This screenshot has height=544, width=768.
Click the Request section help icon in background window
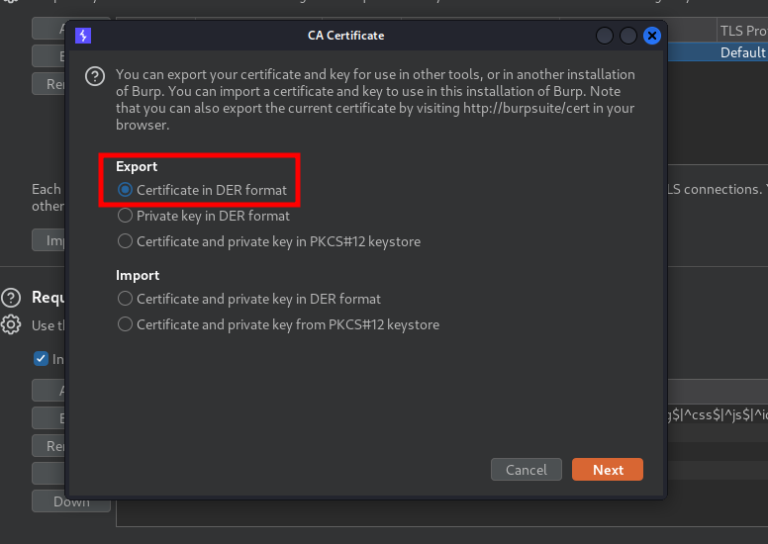(11, 297)
